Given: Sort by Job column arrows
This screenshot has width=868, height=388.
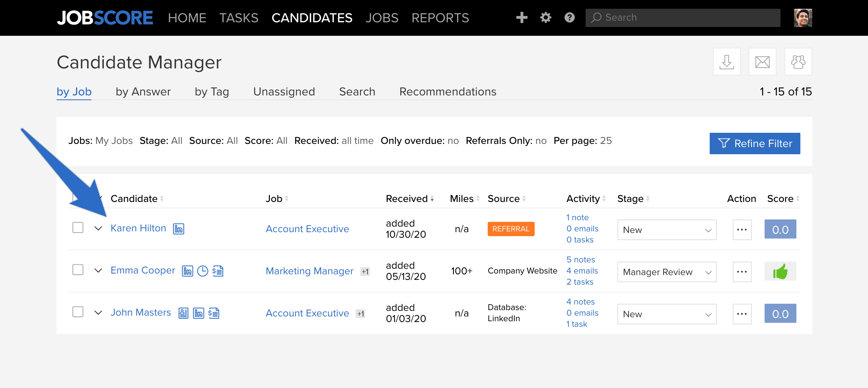Looking at the screenshot, I should tap(286, 198).
